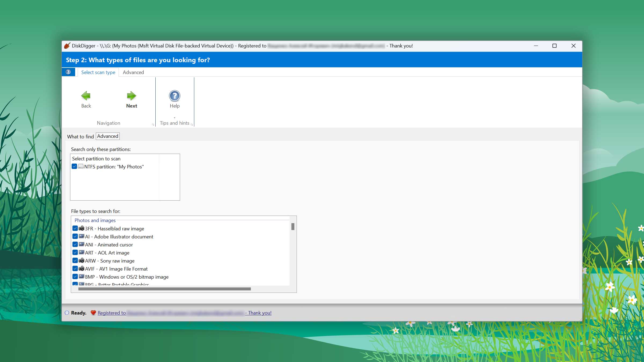Close the DiskDigger window
This screenshot has height=362, width=644.
pos(573,46)
